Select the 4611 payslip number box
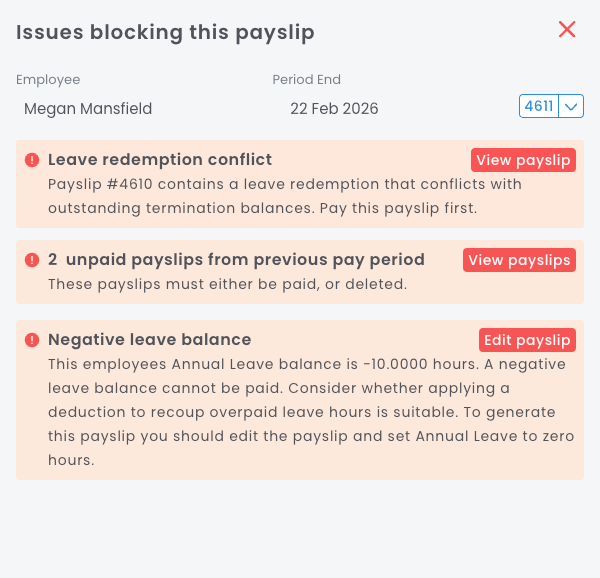This screenshot has width=600, height=578. [539, 107]
